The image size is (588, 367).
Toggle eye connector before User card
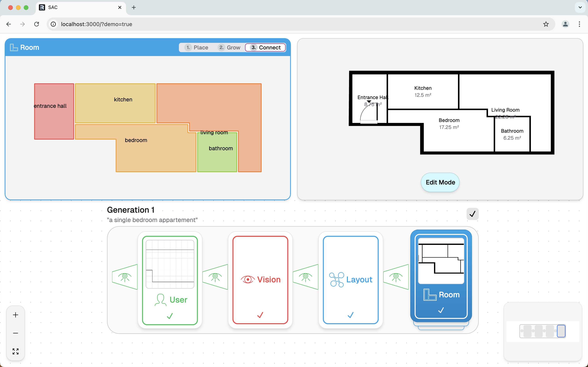125,277
